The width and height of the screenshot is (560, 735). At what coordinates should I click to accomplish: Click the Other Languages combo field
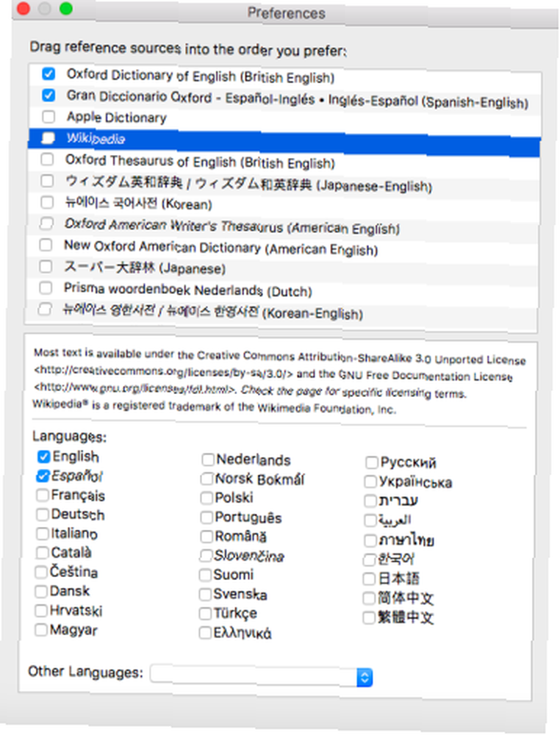(261, 675)
